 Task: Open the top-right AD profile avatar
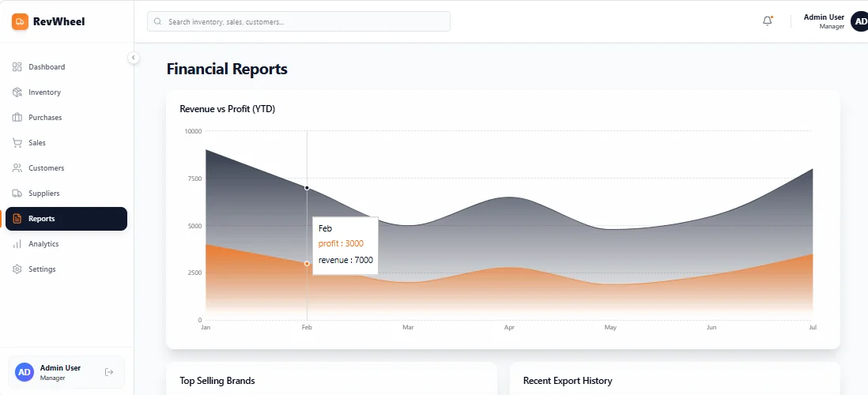tap(859, 21)
